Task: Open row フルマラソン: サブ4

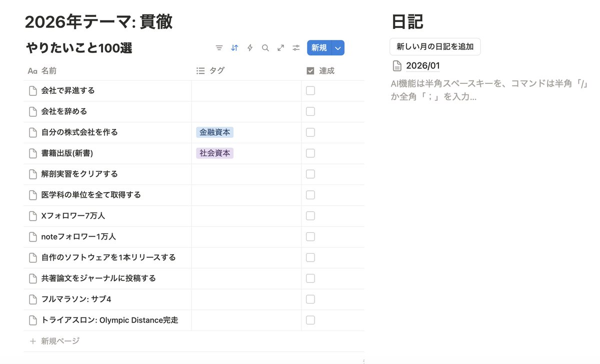Action: click(76, 299)
